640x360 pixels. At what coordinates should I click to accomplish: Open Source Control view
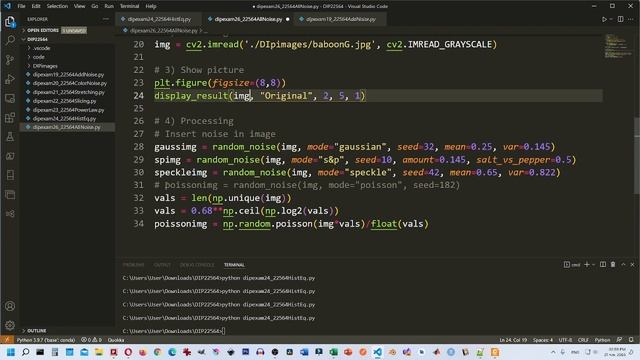(x=10, y=60)
